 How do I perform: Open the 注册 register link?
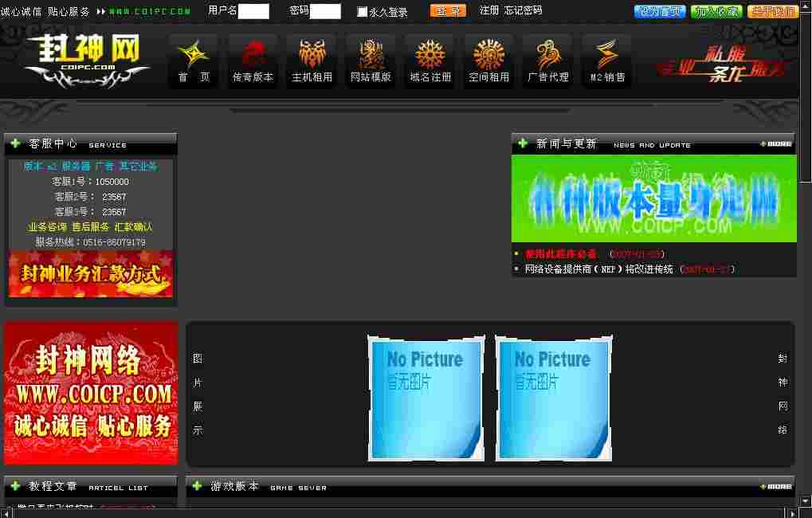[489, 11]
